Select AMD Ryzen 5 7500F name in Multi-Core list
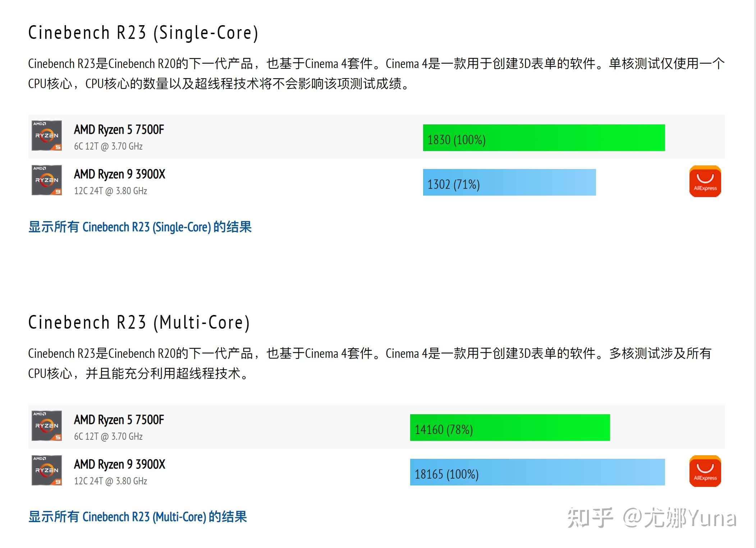The image size is (756, 548). click(x=119, y=420)
